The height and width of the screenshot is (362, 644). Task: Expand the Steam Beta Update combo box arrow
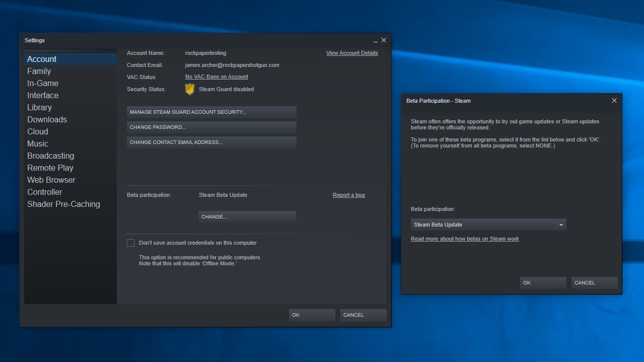click(x=560, y=224)
